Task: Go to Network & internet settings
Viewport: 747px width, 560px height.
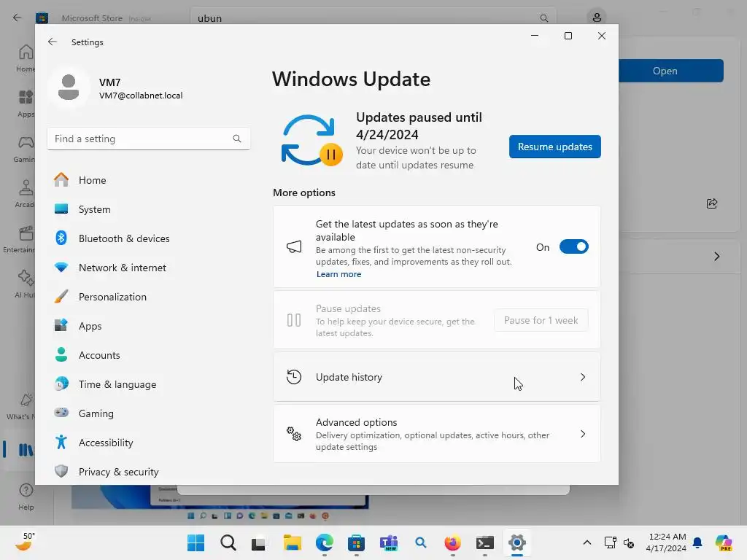Action: tap(149, 268)
